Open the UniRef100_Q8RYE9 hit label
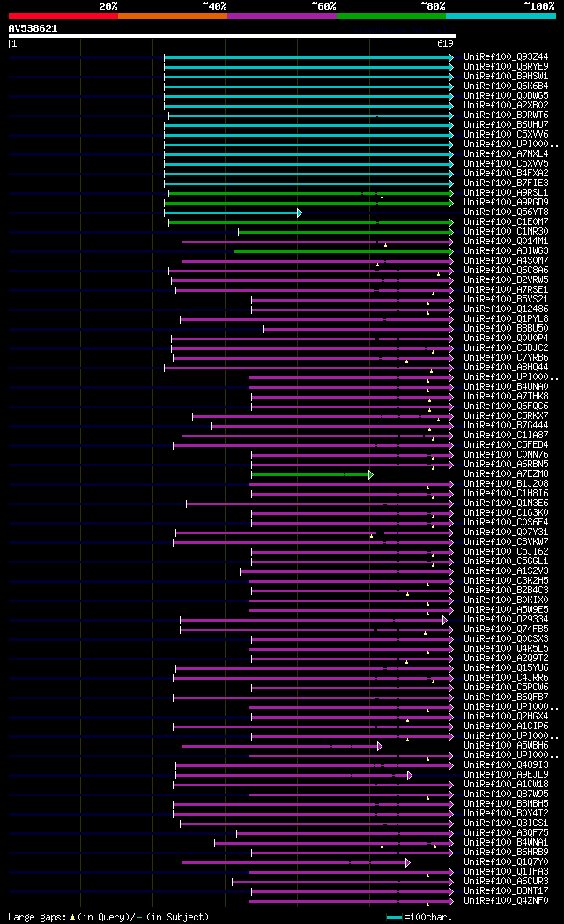Screen dimensions: 564x924 pyautogui.click(x=506, y=67)
